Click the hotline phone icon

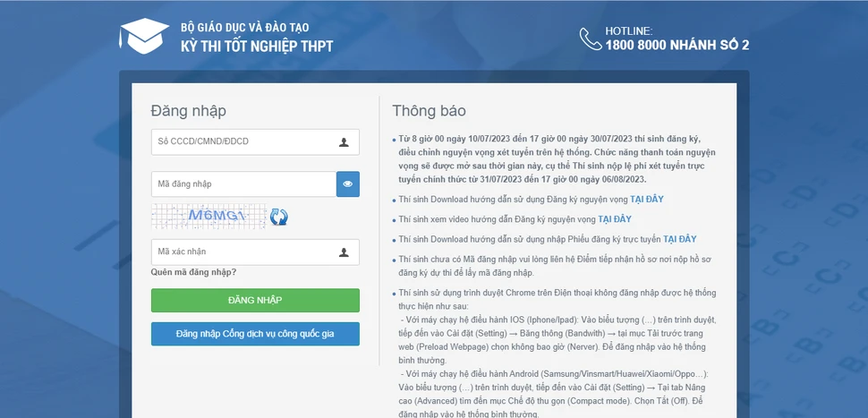click(591, 38)
